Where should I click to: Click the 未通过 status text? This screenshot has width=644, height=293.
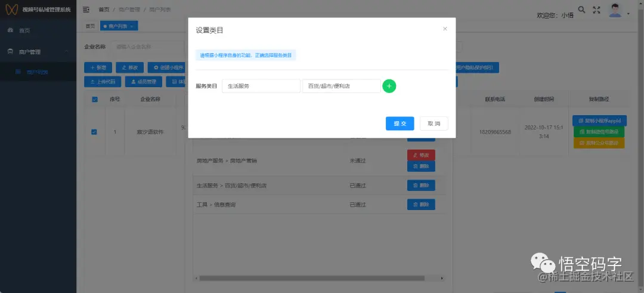(357, 161)
